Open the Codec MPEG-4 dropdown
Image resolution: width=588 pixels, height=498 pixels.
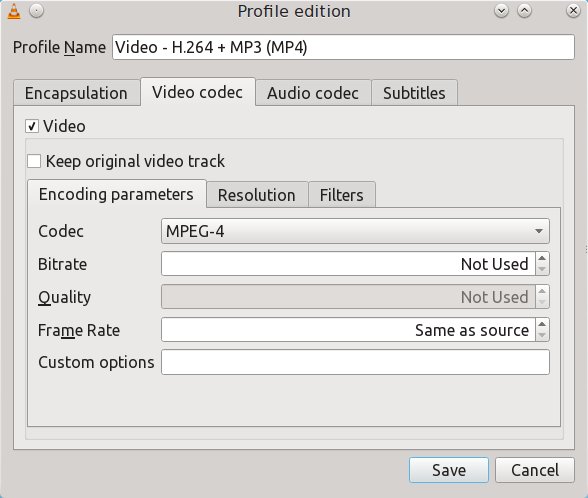click(x=355, y=231)
